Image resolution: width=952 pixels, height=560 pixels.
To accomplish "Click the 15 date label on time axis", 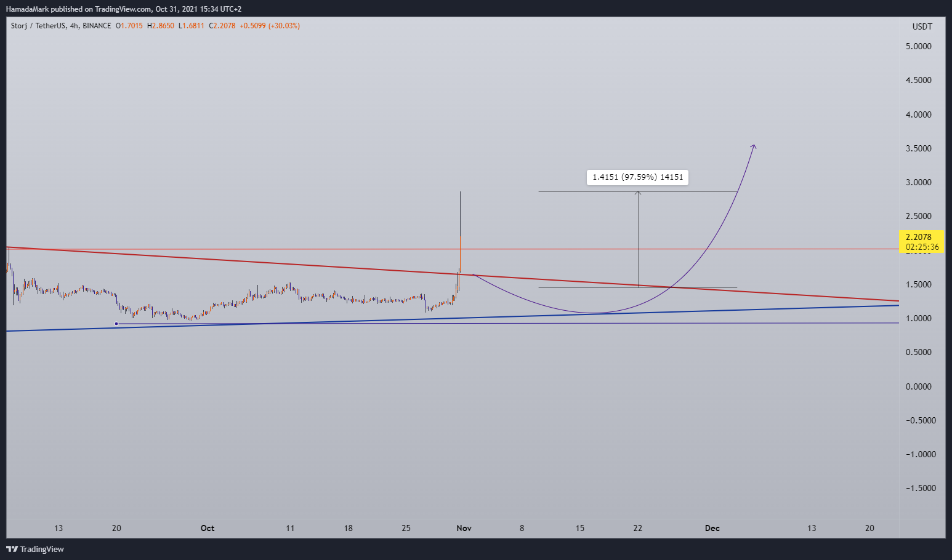I will click(580, 528).
